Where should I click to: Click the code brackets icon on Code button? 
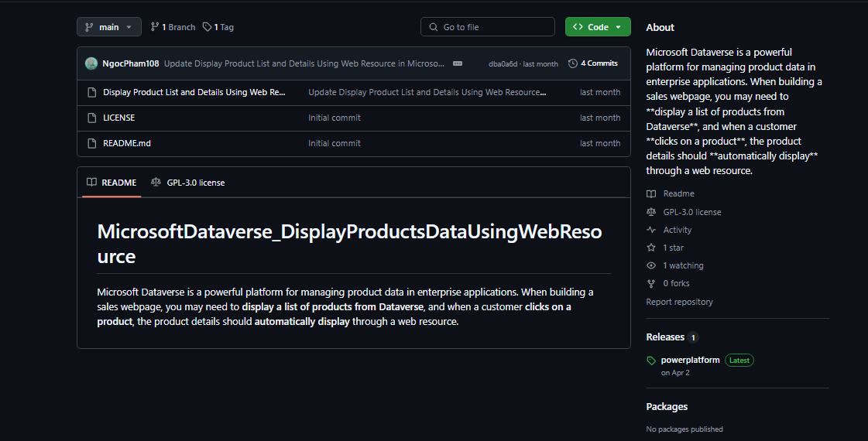click(x=578, y=27)
